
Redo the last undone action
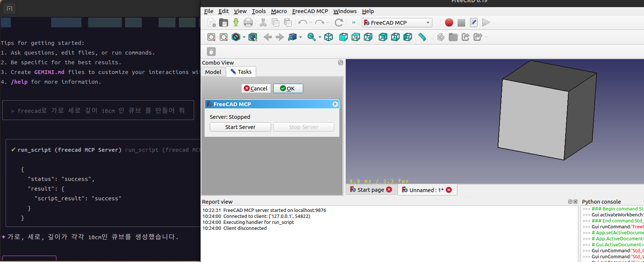pyautogui.click(x=320, y=22)
